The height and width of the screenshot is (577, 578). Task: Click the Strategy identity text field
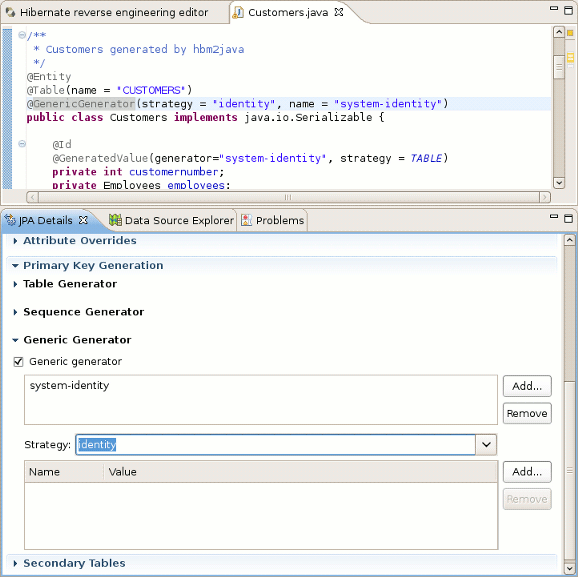pos(276,445)
